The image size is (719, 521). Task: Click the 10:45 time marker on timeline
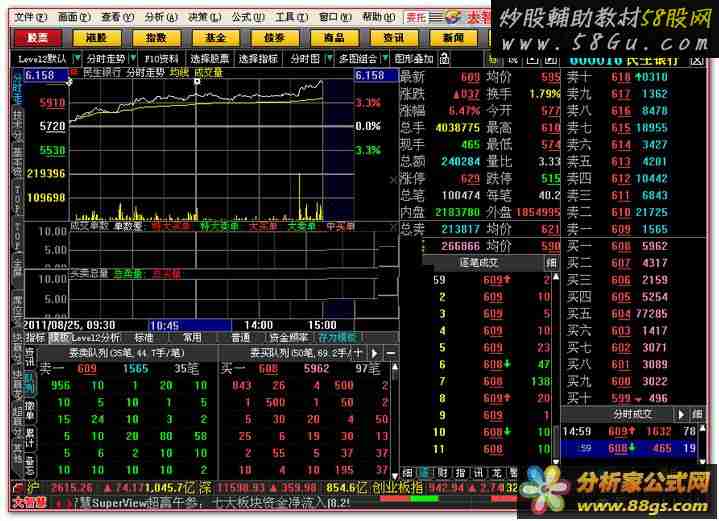point(164,326)
